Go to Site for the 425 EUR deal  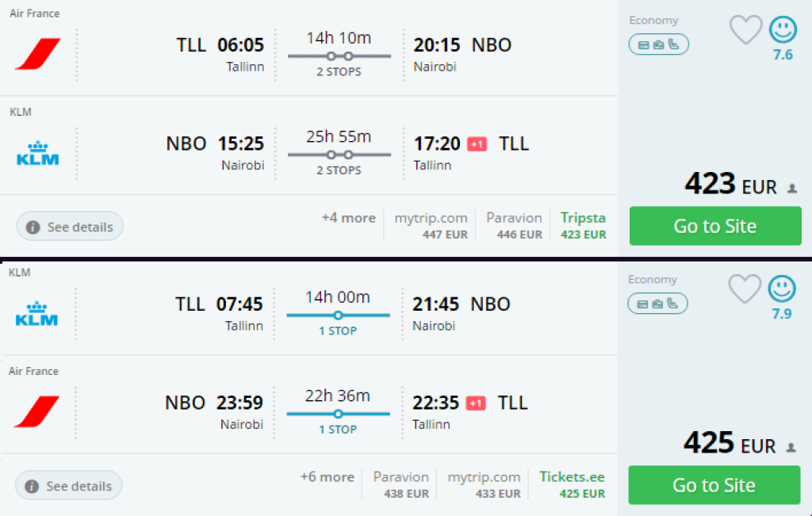(714, 485)
